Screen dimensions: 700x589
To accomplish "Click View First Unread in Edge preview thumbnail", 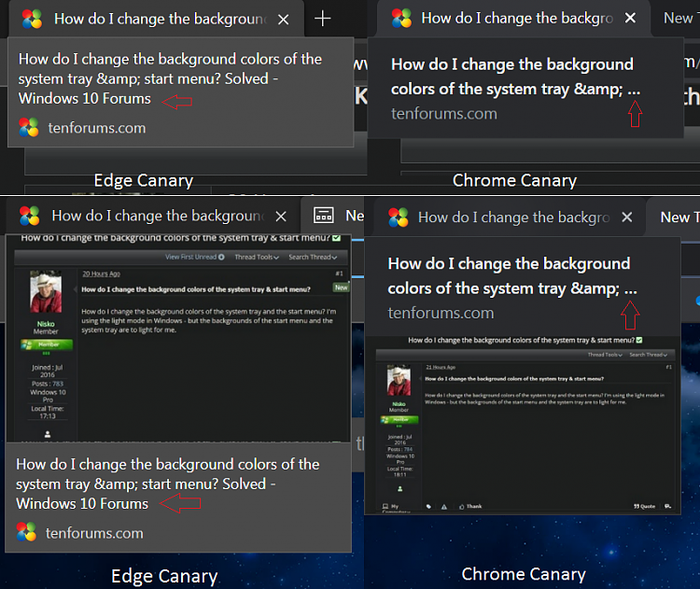I will (x=195, y=257).
